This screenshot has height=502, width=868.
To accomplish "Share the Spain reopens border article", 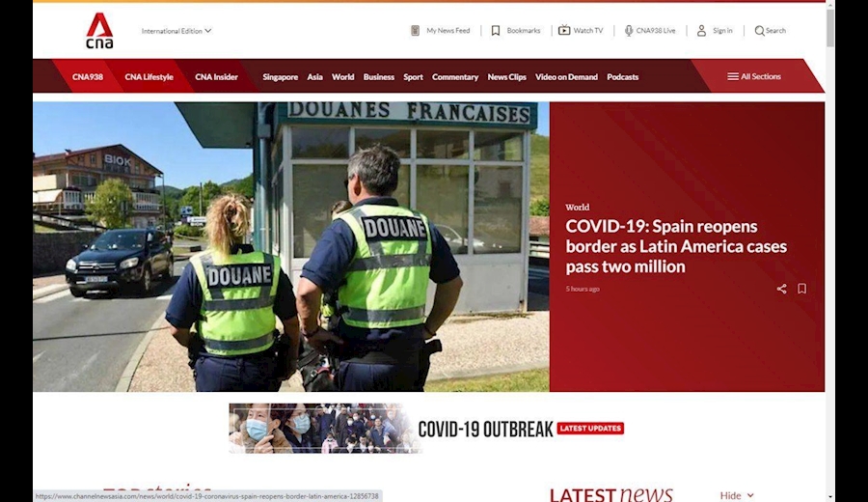I will pyautogui.click(x=781, y=289).
